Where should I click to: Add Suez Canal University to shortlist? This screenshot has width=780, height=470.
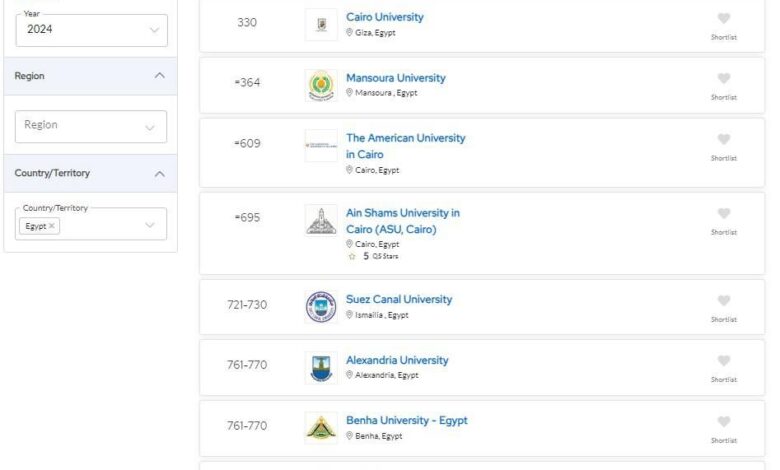723,300
